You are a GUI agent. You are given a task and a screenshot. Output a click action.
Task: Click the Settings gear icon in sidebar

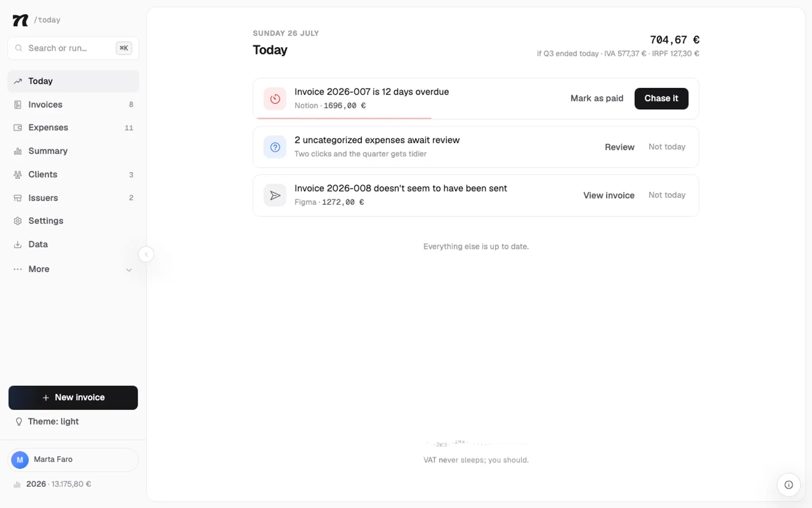tap(18, 221)
